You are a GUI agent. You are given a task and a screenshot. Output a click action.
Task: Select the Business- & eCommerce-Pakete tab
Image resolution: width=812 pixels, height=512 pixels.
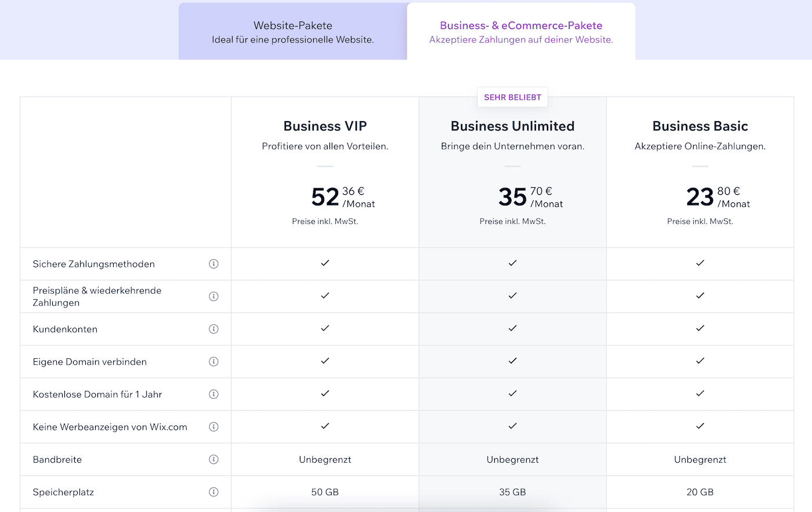point(521,31)
